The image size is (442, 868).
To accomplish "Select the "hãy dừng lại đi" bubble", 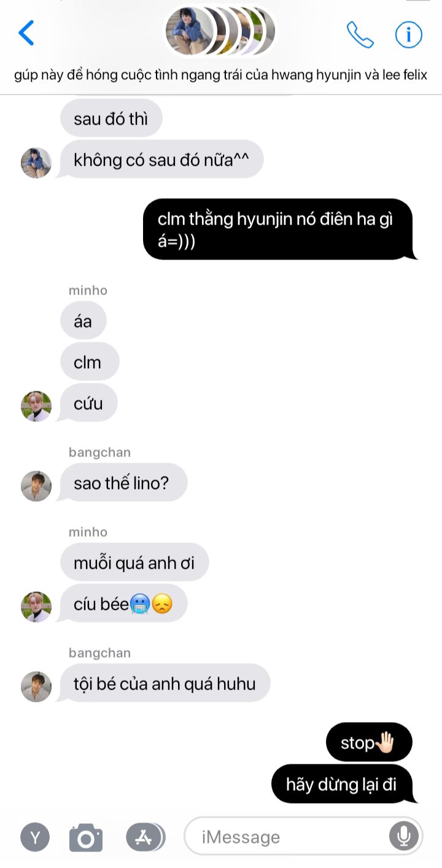I will 343,784.
